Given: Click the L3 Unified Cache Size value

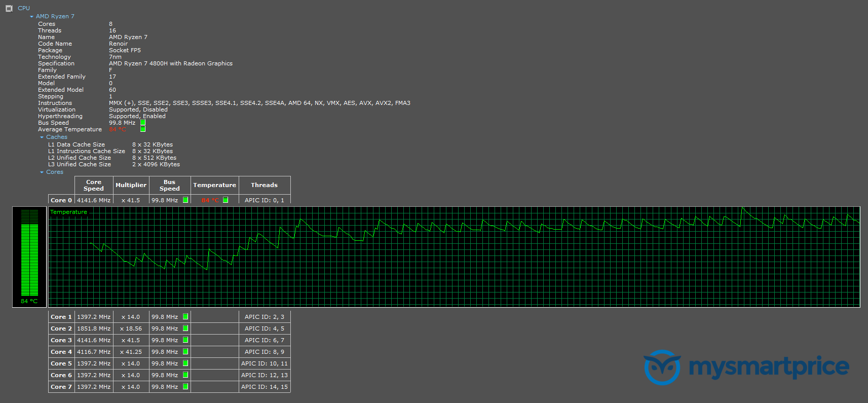Looking at the screenshot, I should 156,164.
